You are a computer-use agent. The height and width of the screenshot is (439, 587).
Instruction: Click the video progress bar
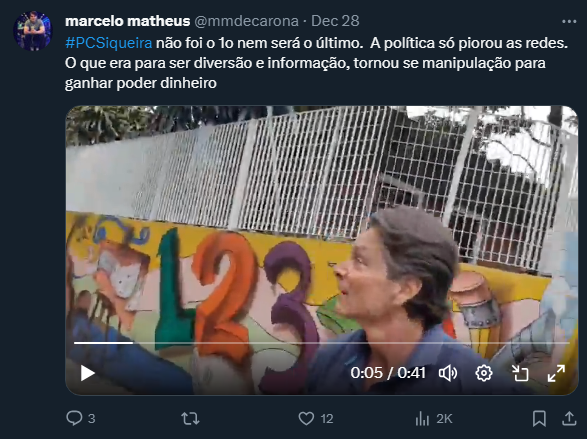pyautogui.click(x=322, y=342)
